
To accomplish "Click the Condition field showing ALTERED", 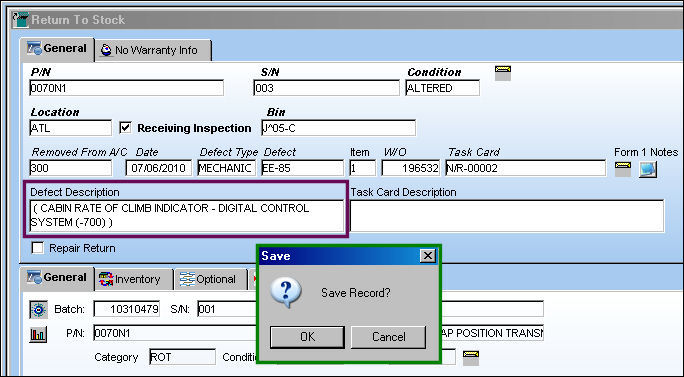I will pos(442,88).
